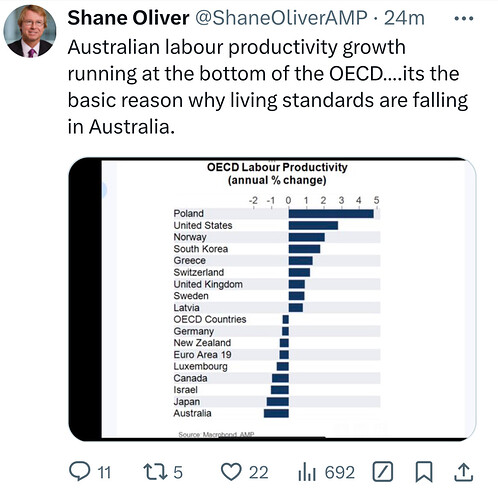Image resolution: width=498 pixels, height=500 pixels.
Task: Visit the @ShaneOliverAMP handle link
Action: [x=281, y=18]
